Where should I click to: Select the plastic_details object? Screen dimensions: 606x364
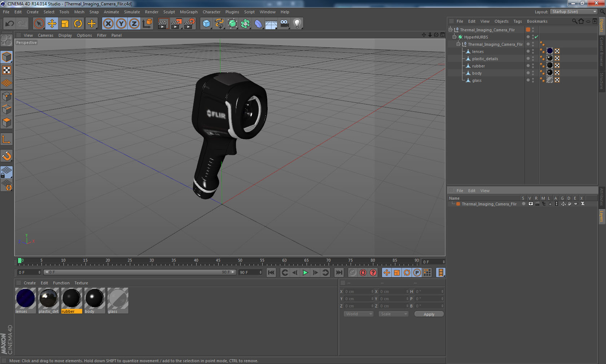(x=485, y=59)
